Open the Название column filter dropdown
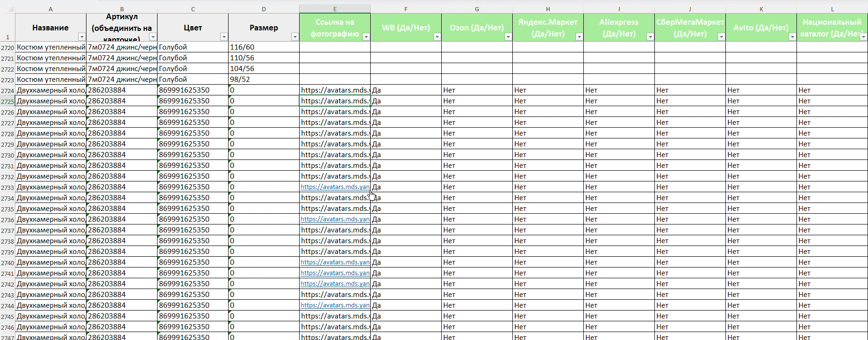This screenshot has height=340, width=868. tap(82, 37)
